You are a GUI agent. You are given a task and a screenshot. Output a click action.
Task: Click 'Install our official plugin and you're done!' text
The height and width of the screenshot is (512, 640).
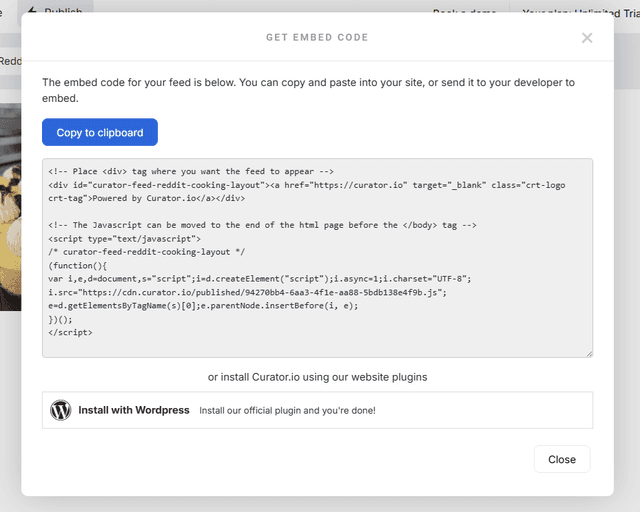click(287, 410)
